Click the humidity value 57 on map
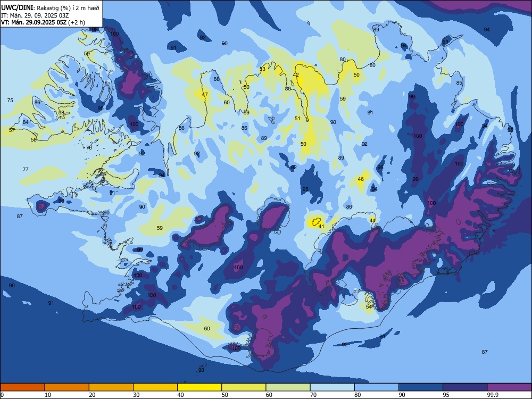Viewport: 532px width, 399px height. point(12,130)
